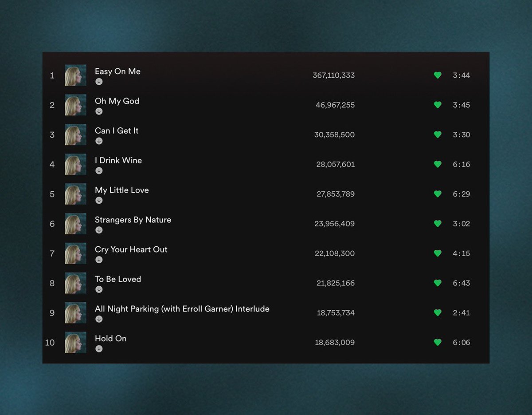The image size is (532, 415).
Task: Select play count 30,358,500
Action: point(334,135)
